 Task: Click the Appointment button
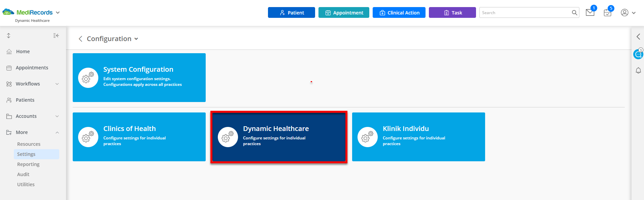pos(344,12)
